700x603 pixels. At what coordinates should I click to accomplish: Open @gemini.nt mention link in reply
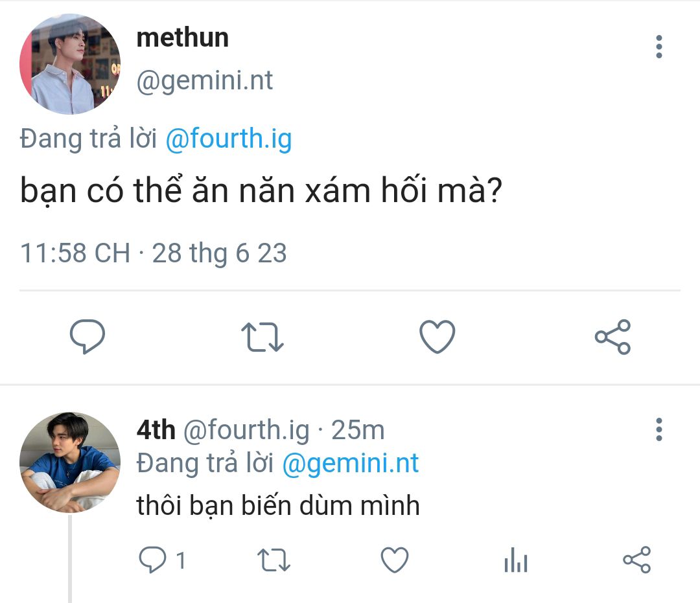click(351, 463)
